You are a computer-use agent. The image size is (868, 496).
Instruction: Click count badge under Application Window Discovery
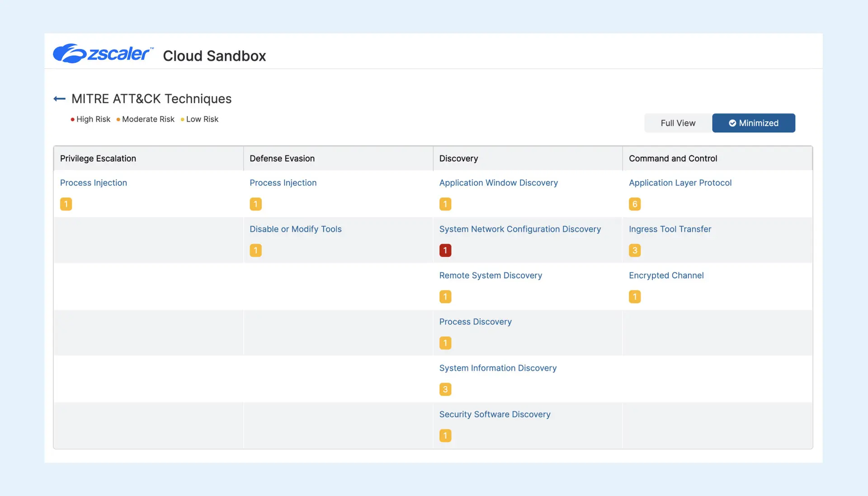(x=445, y=204)
